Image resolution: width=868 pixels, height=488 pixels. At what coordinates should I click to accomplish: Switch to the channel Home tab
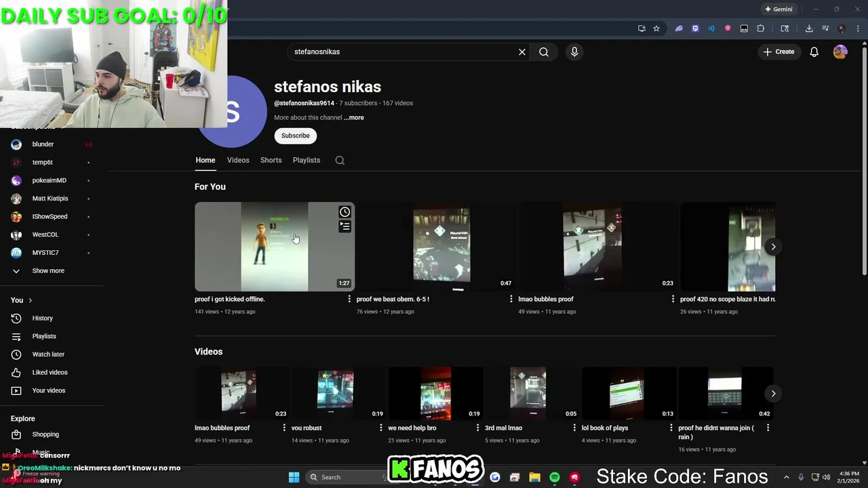point(205,161)
